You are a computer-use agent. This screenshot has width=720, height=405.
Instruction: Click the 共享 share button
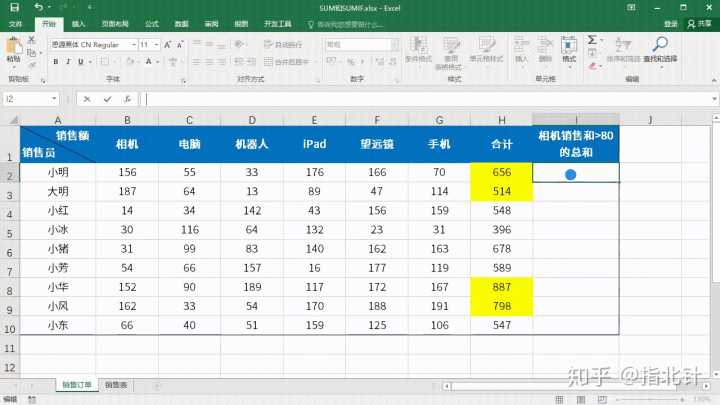tap(699, 24)
